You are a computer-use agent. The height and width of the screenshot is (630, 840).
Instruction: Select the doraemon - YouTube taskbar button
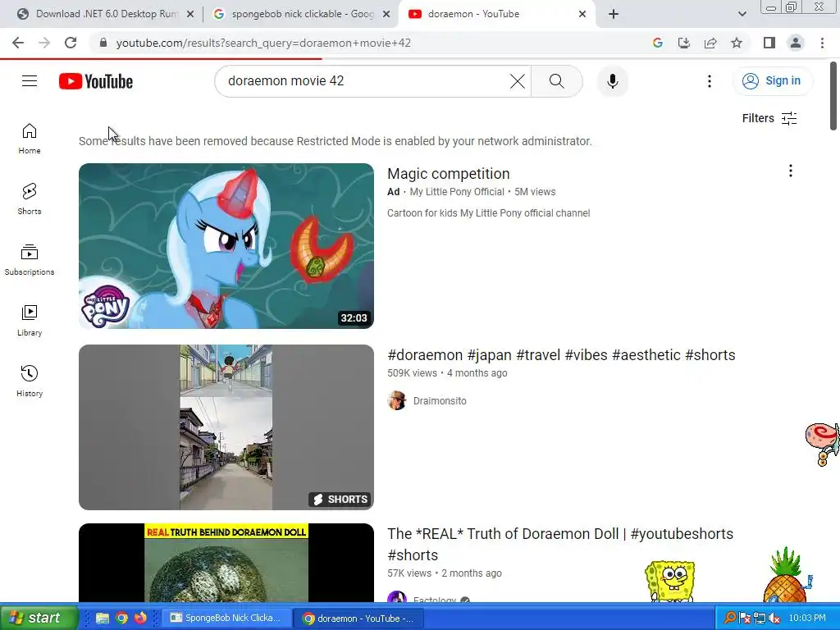click(359, 619)
